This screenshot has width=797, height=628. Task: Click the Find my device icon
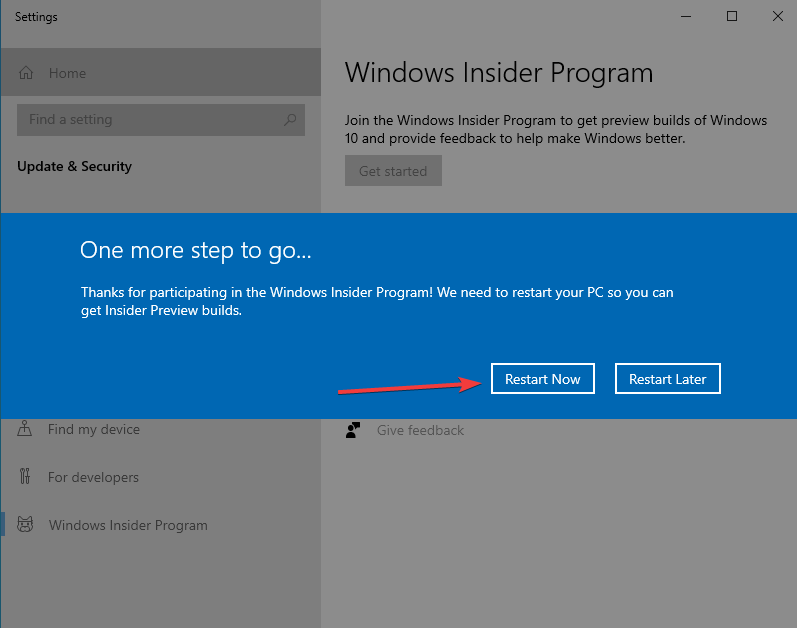(x=24, y=428)
